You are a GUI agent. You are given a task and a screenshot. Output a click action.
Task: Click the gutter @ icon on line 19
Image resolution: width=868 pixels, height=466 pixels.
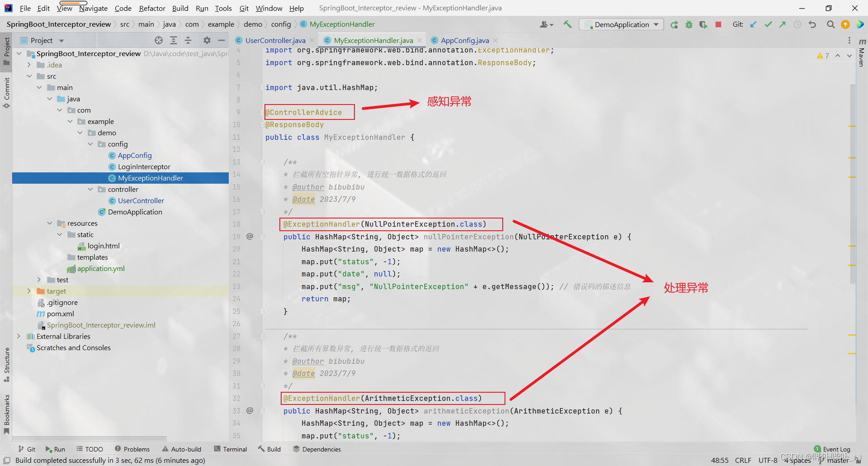click(250, 236)
